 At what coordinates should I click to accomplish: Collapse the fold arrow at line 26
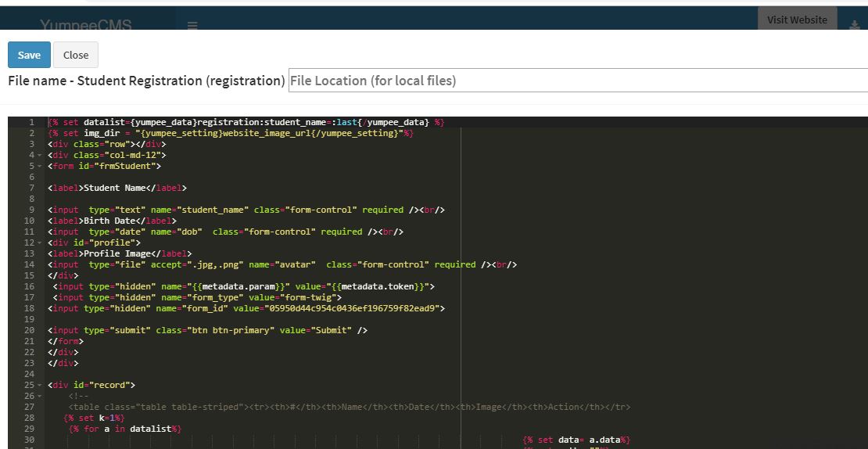pos(40,396)
